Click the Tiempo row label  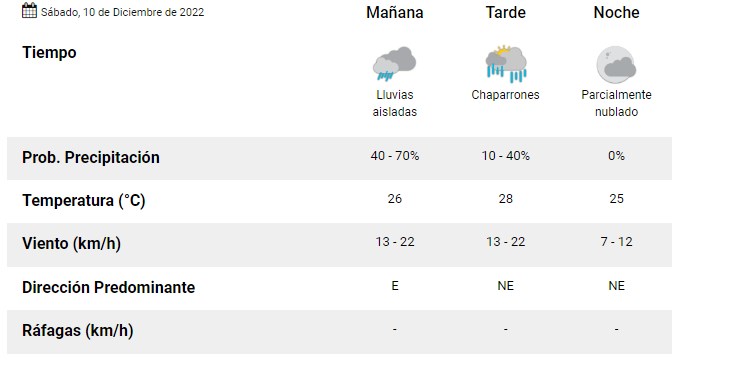point(49,52)
